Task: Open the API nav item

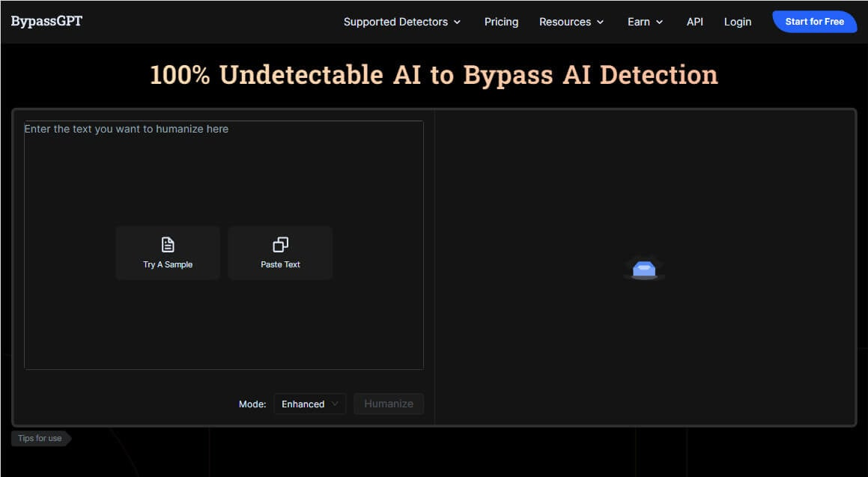Action: coord(695,22)
